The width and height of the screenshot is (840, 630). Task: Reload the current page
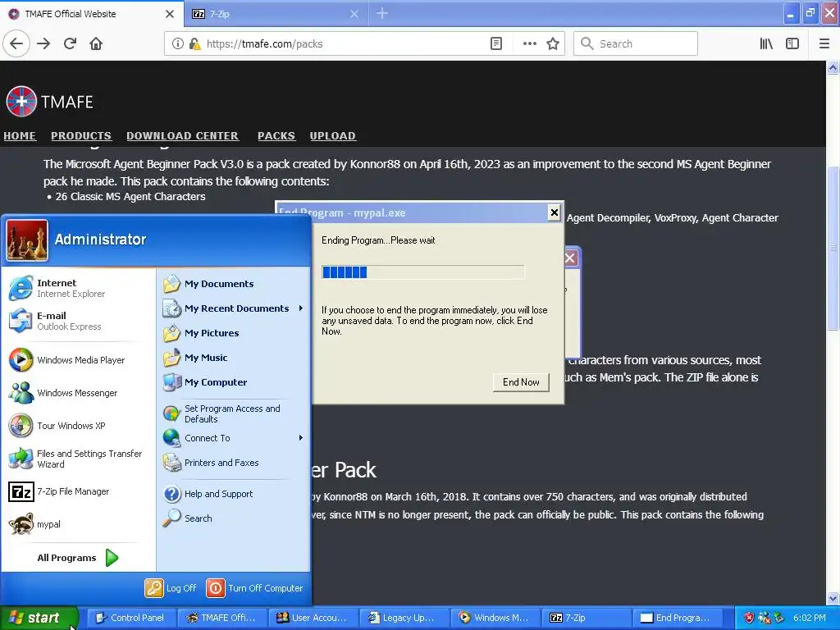(x=70, y=43)
